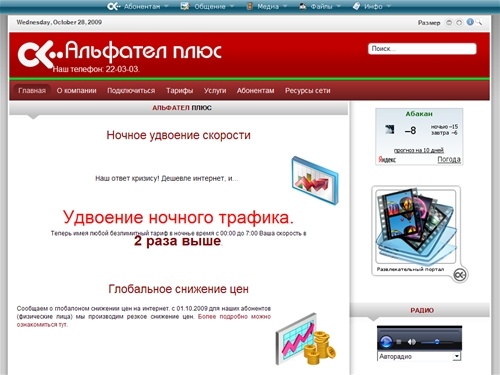Viewport: 500px width, 375px height.
Task: Expand the Общение menu in top bar
Action: click(x=207, y=6)
